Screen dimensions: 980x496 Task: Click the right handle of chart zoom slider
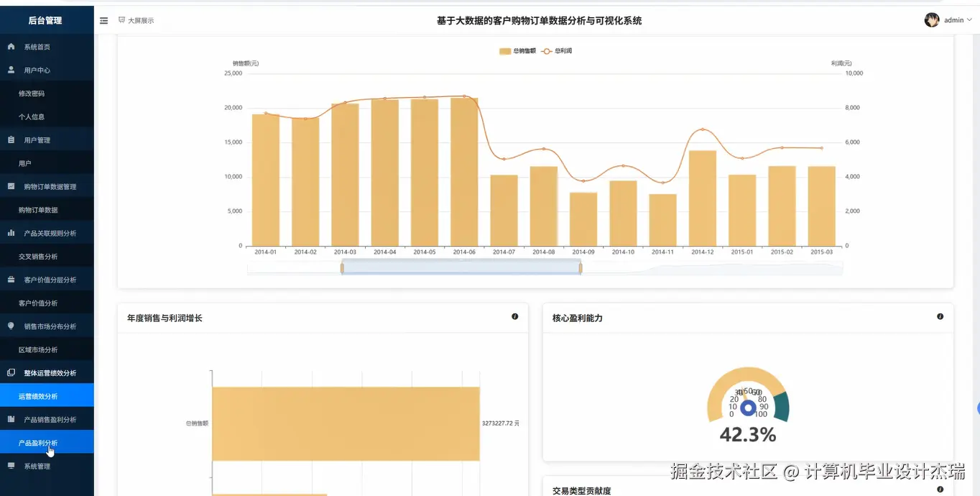click(581, 268)
